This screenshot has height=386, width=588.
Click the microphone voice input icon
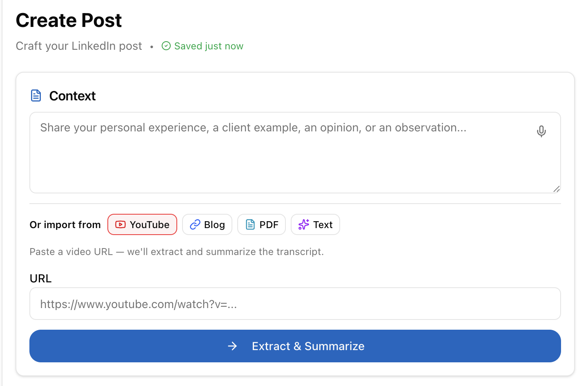pos(541,131)
